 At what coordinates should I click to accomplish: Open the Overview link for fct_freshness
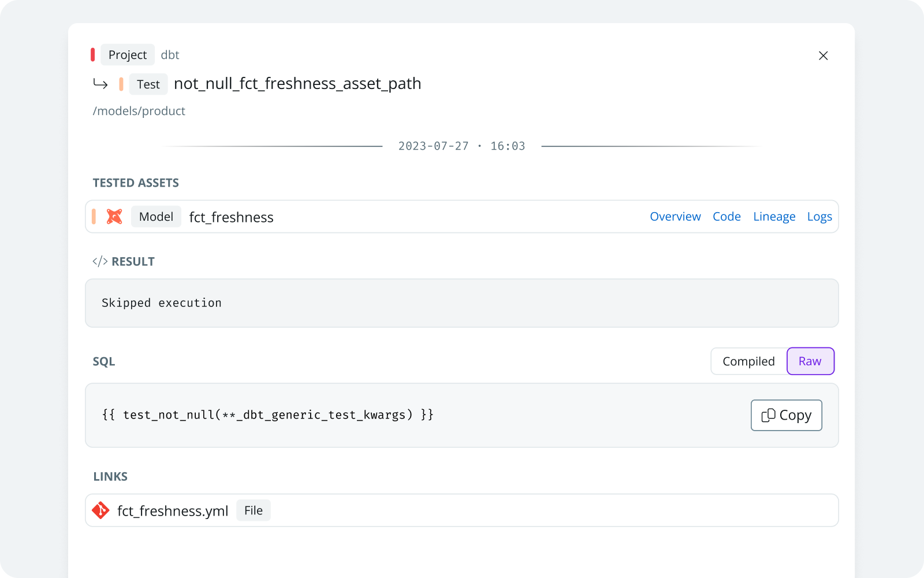coord(675,217)
